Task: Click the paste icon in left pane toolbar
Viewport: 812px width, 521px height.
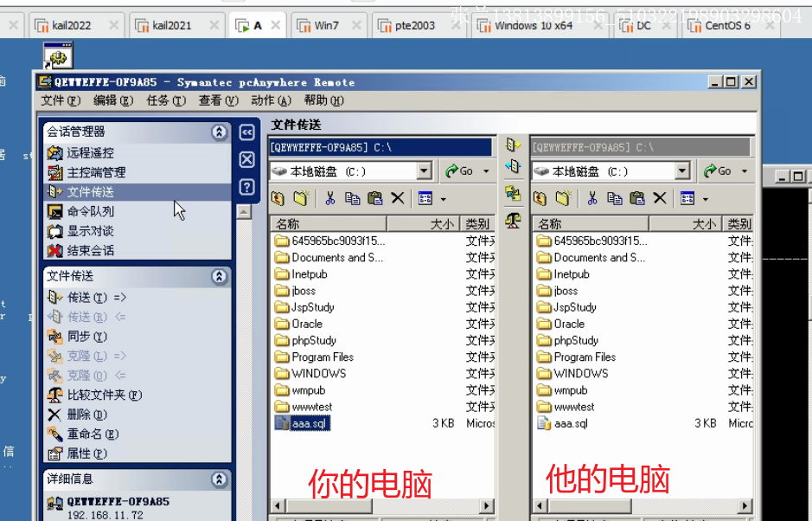Action: coord(374,198)
